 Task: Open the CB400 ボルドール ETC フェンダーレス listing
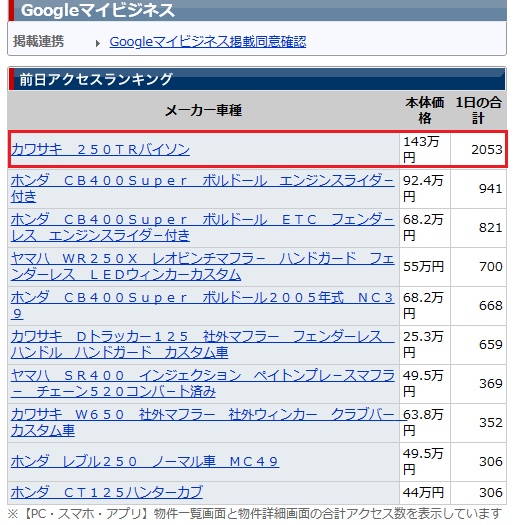click(x=203, y=228)
